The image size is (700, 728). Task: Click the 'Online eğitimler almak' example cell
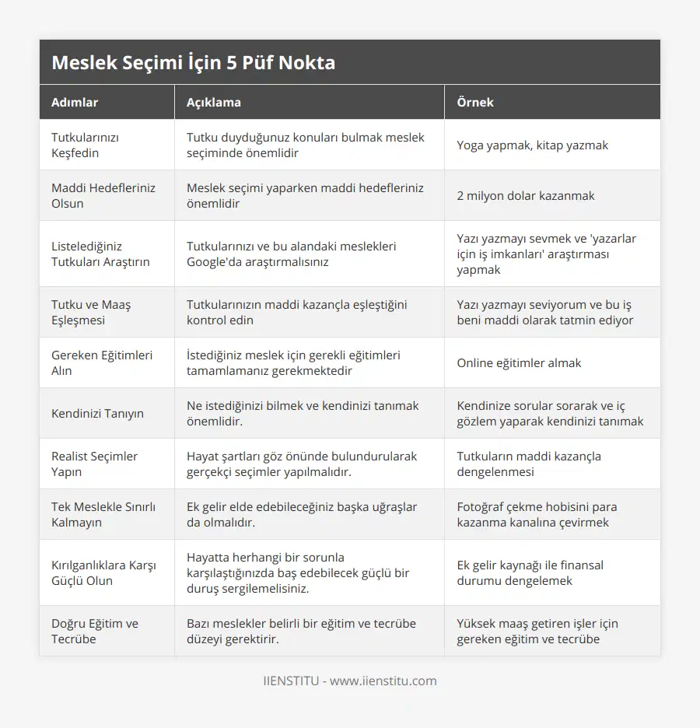[519, 362]
